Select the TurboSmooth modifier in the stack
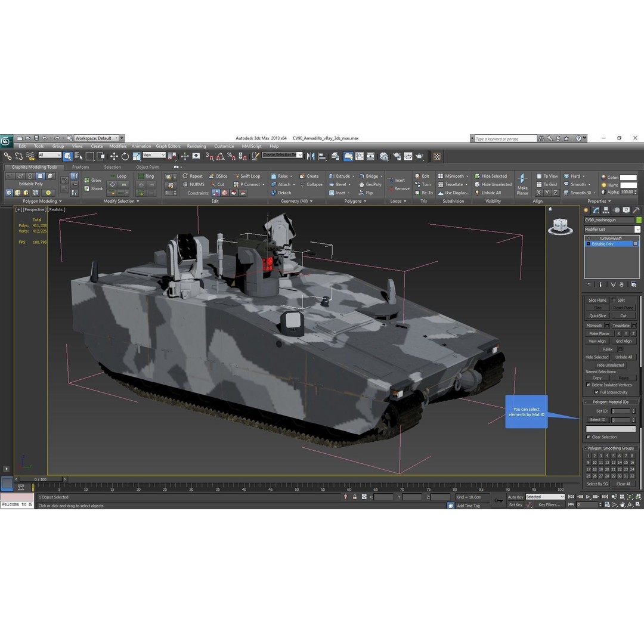 click(x=612, y=238)
